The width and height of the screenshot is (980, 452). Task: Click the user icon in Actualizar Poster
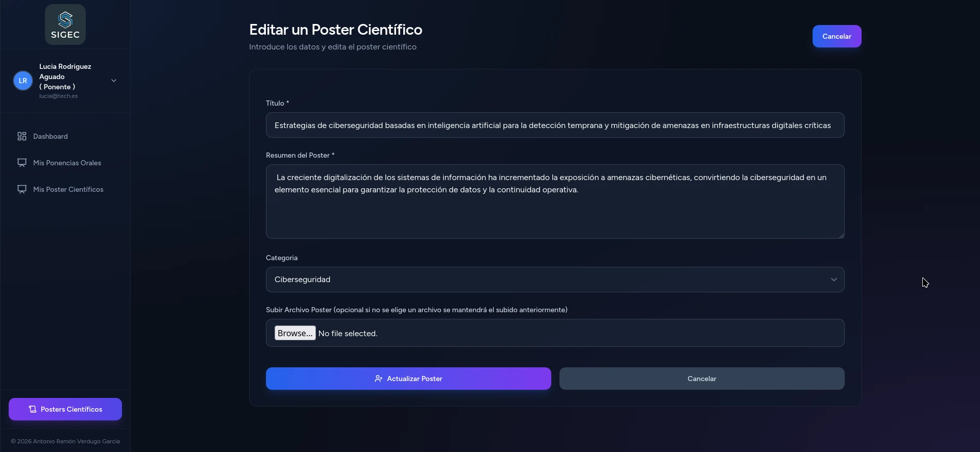click(378, 379)
